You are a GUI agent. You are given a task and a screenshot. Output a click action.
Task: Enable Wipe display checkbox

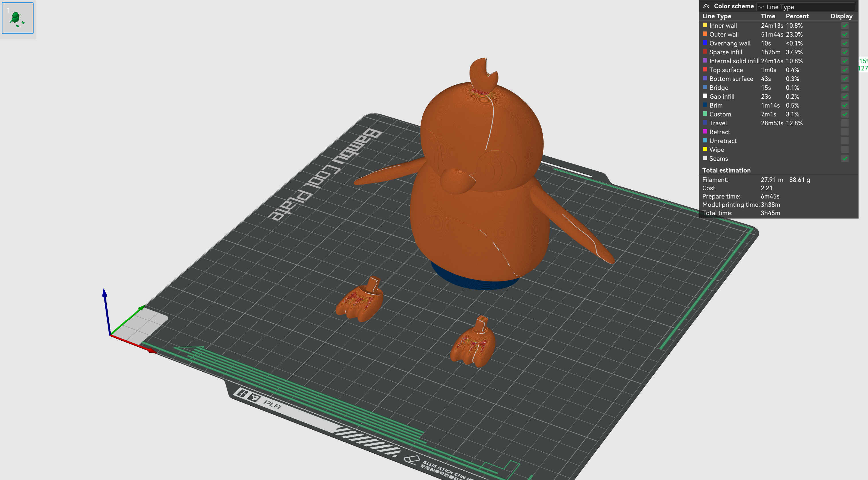(845, 150)
